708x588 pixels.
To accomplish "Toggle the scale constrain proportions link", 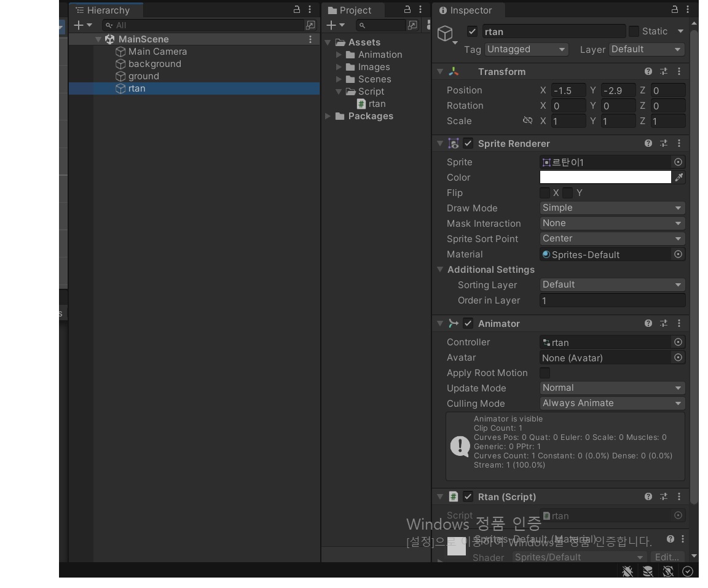I will 527,120.
